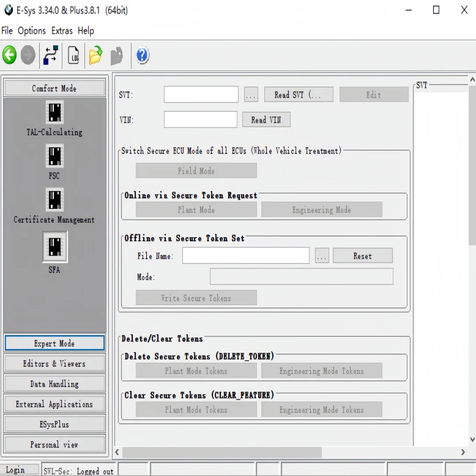Click the E-Sys BMW logo icon
Screen dimensions: 476x476
[8, 10]
